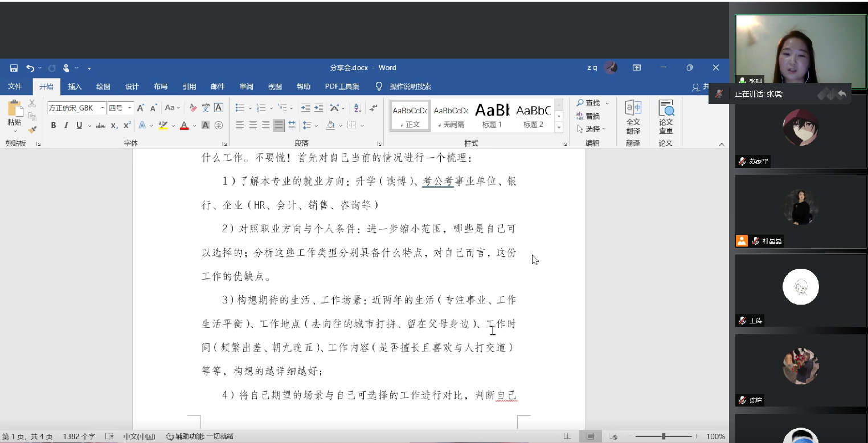Apply the 标题 1 style
The height and width of the screenshot is (443, 868).
(492, 116)
